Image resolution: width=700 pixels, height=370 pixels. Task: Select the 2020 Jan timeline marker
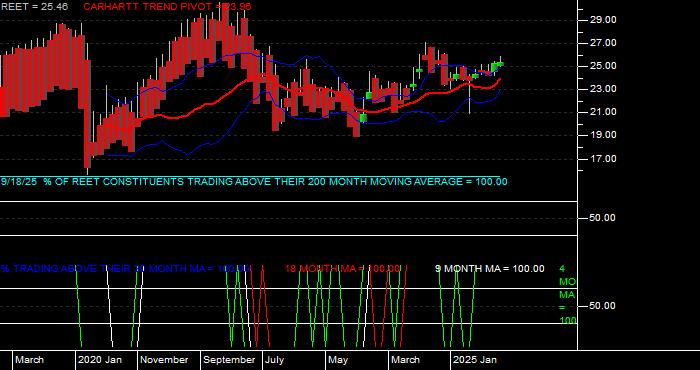pos(100,360)
